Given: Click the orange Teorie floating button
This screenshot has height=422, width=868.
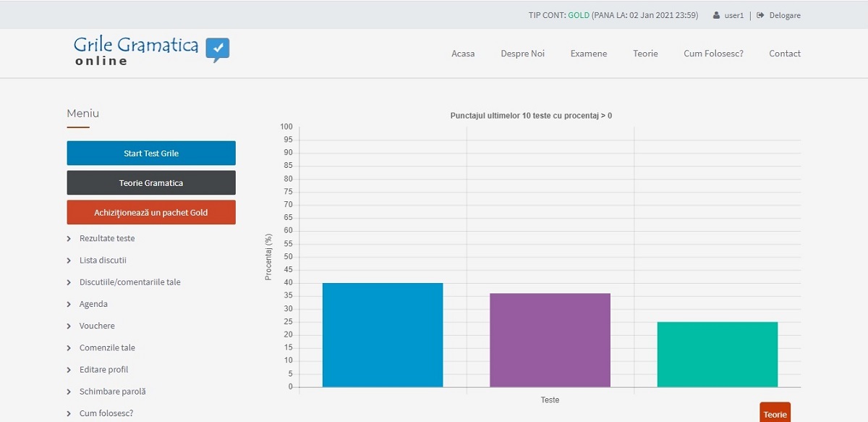Looking at the screenshot, I should [775, 414].
